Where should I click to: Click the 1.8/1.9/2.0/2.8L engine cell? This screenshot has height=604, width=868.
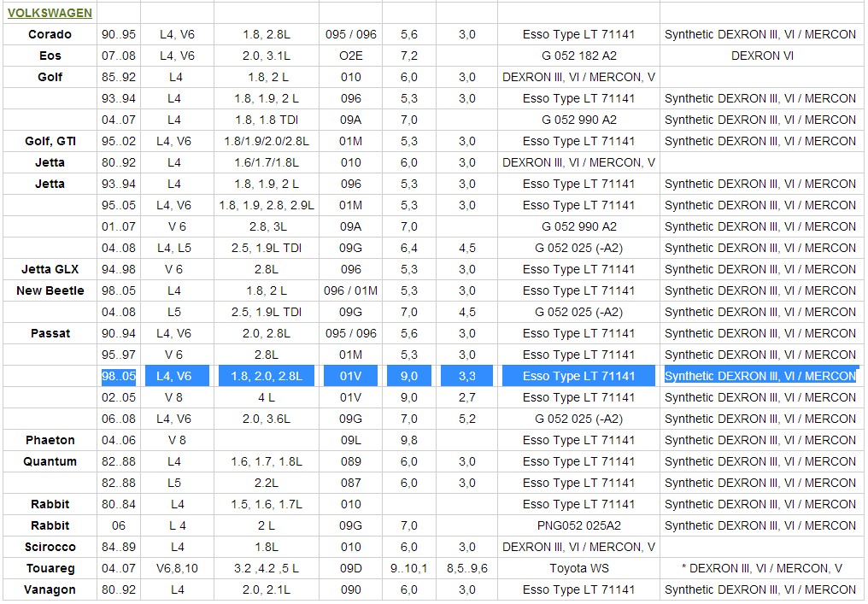tap(267, 141)
